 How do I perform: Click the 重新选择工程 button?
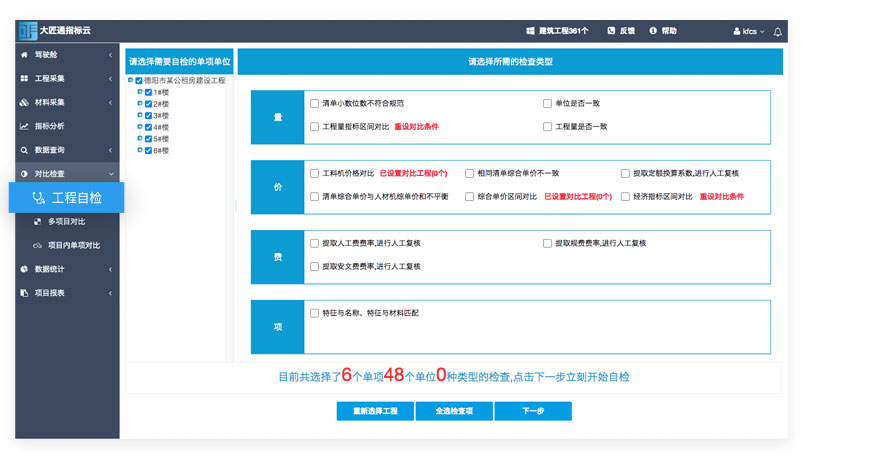(375, 411)
